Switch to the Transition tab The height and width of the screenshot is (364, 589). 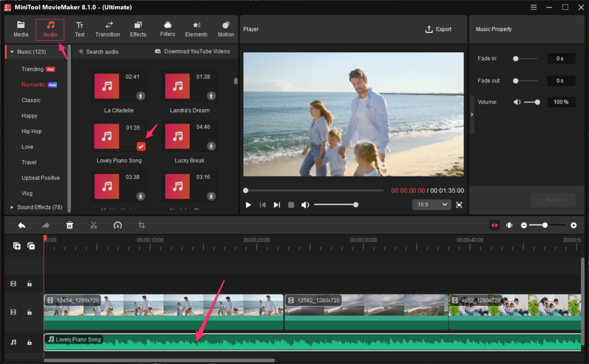108,29
